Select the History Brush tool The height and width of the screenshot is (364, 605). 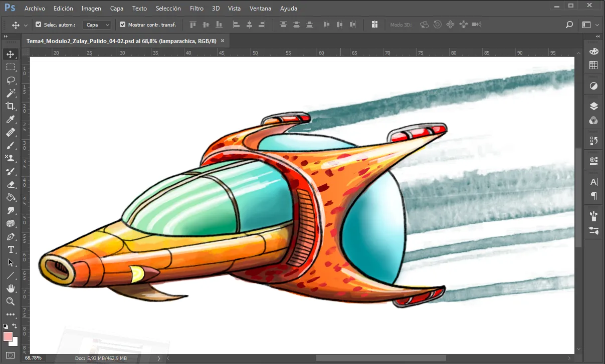(x=10, y=171)
